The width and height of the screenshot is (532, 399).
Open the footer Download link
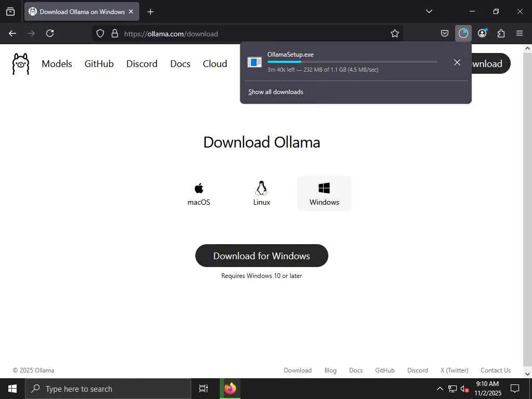pyautogui.click(x=298, y=370)
